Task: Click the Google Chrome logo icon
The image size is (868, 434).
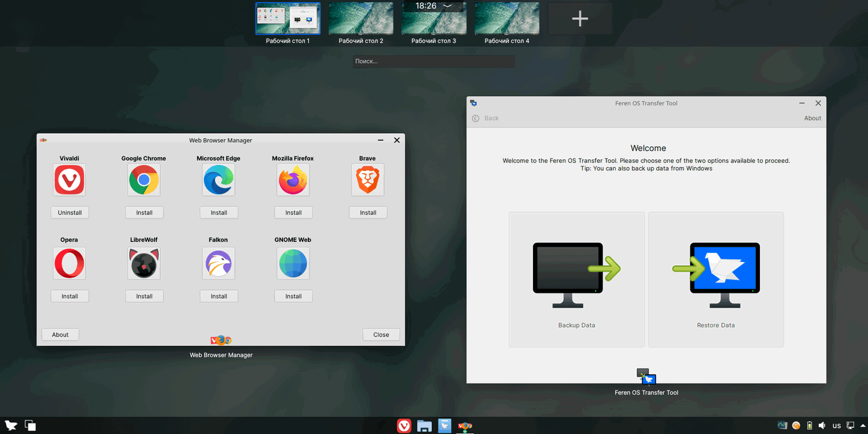Action: (x=144, y=179)
